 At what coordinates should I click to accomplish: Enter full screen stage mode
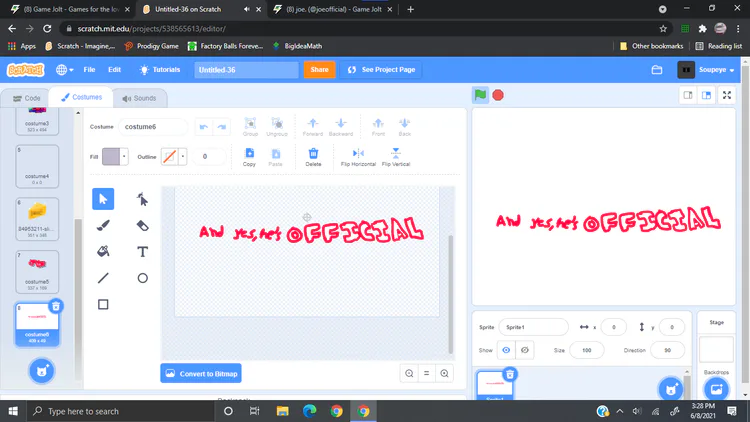tap(727, 95)
